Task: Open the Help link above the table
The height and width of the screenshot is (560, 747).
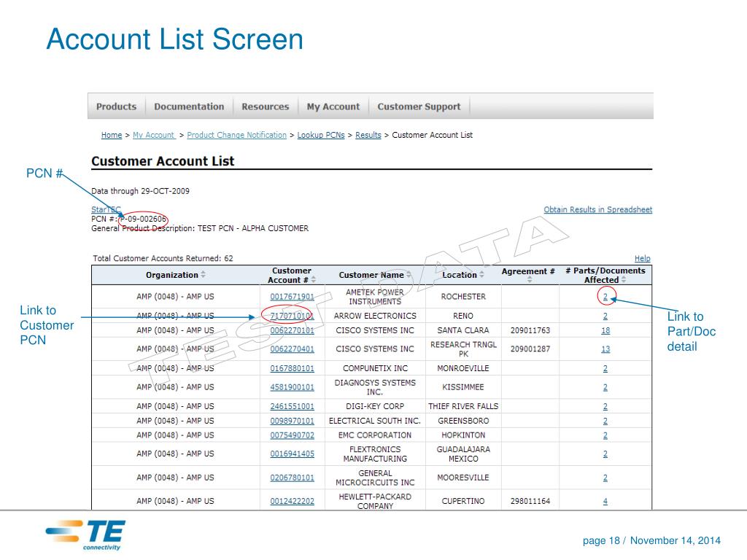Action: pos(642,258)
